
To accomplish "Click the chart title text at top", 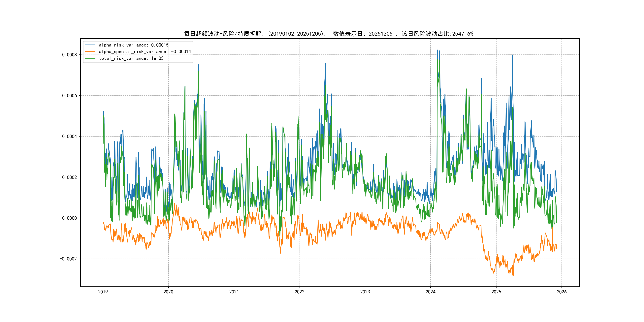I will 328,34.
